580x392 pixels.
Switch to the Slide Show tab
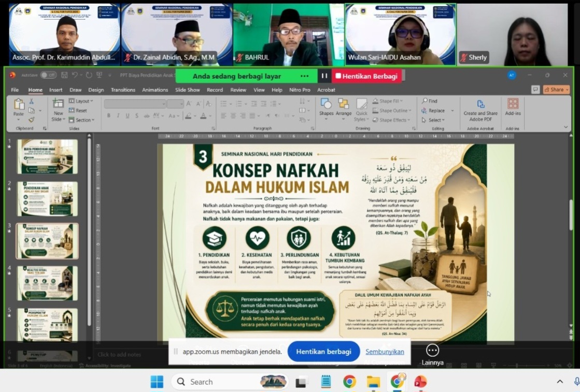(x=188, y=90)
